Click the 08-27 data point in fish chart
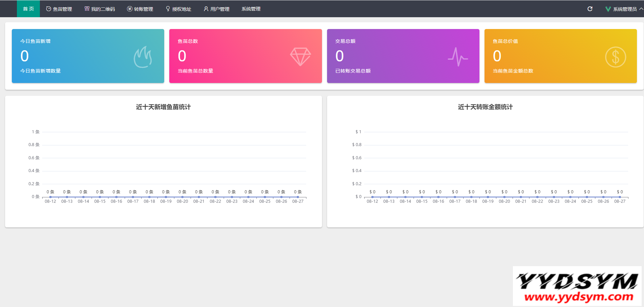 tap(298, 197)
